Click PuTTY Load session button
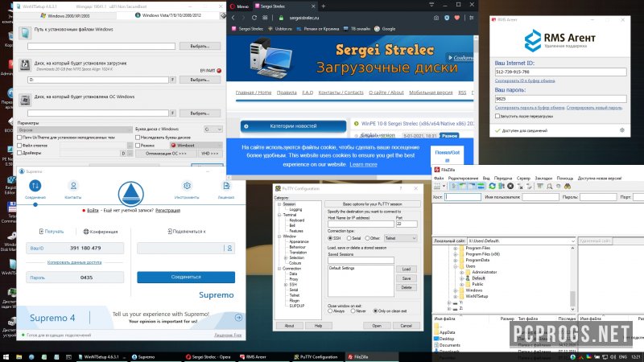 407,269
